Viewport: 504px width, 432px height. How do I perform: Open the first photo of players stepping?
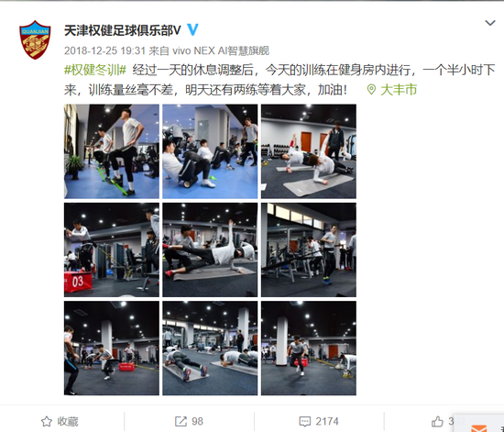[112, 151]
